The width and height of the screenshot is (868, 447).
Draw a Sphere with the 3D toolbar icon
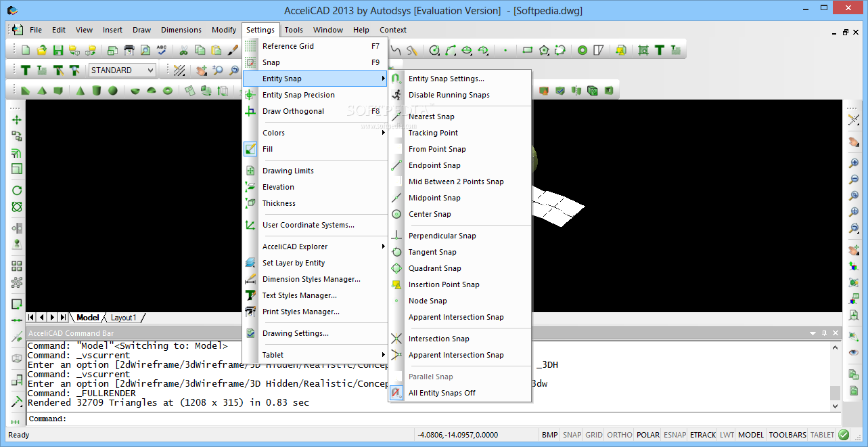(x=113, y=91)
